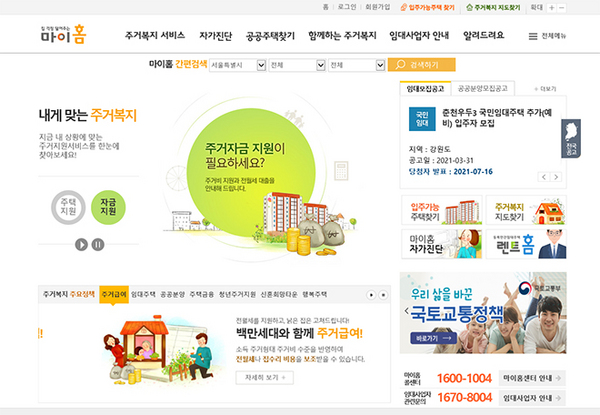600x415 pixels.
Task: Toggle the 주택지원 circle button
Action: 68,207
